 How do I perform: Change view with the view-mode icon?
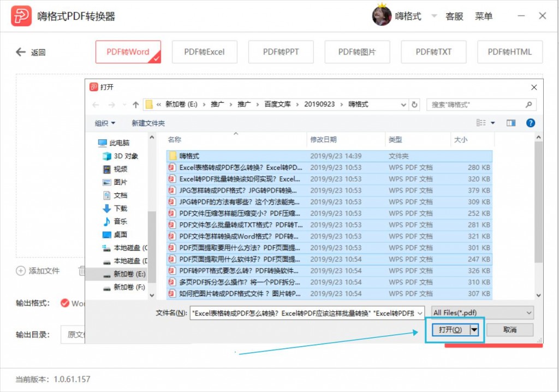[x=481, y=123]
